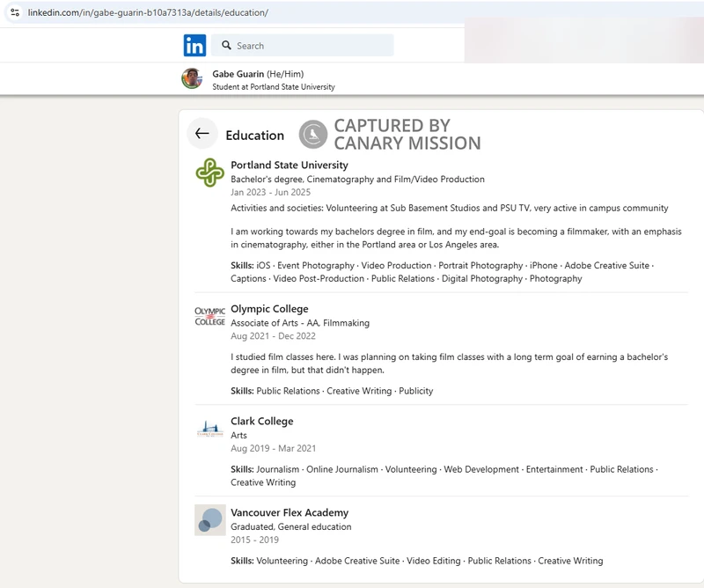
Task: Select the linkedin.com URL in address bar
Action: 148,12
